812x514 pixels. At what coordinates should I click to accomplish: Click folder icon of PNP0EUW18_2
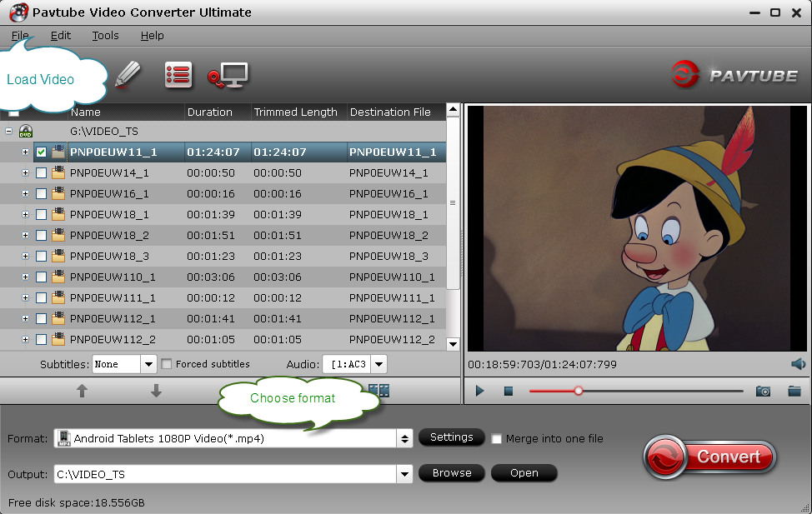[x=58, y=235]
